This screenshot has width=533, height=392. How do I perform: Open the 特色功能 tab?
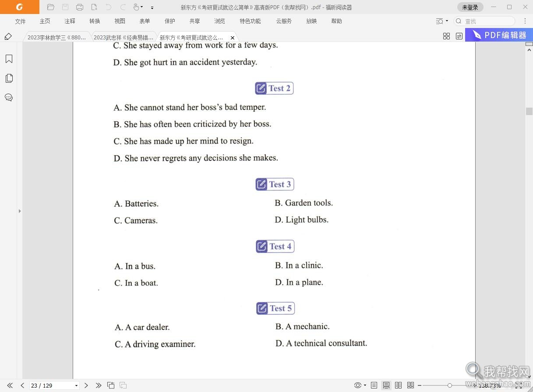250,21
